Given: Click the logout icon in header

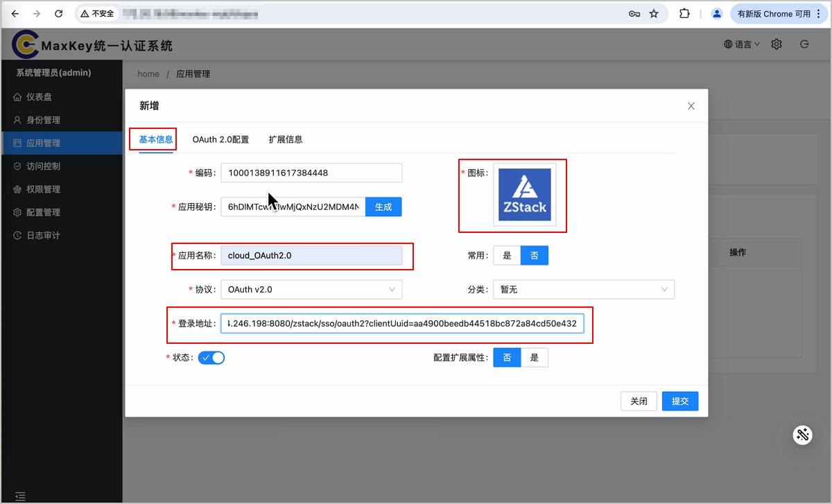Looking at the screenshot, I should 804,44.
